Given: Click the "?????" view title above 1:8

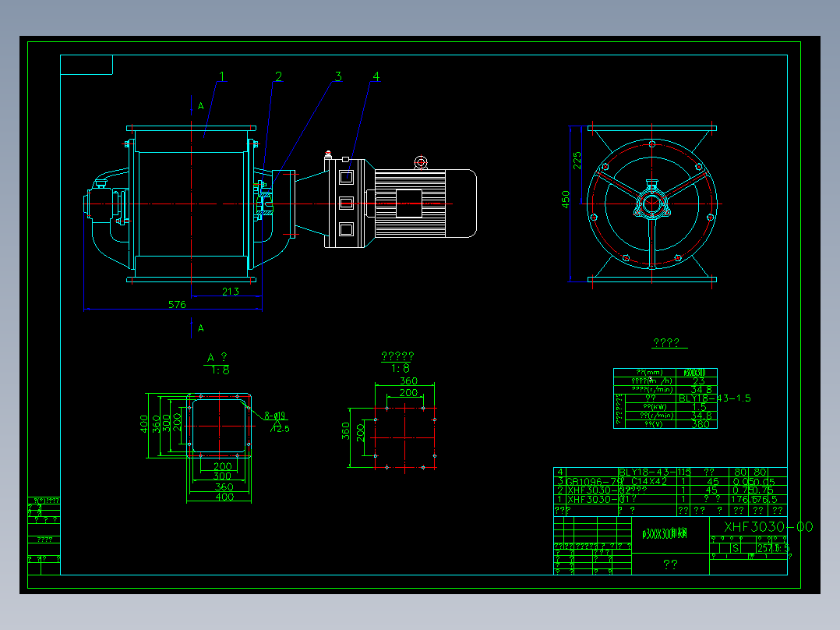Looking at the screenshot, I should point(397,356).
